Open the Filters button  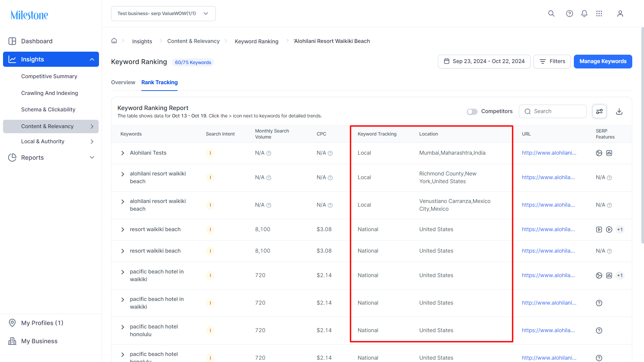point(552,61)
